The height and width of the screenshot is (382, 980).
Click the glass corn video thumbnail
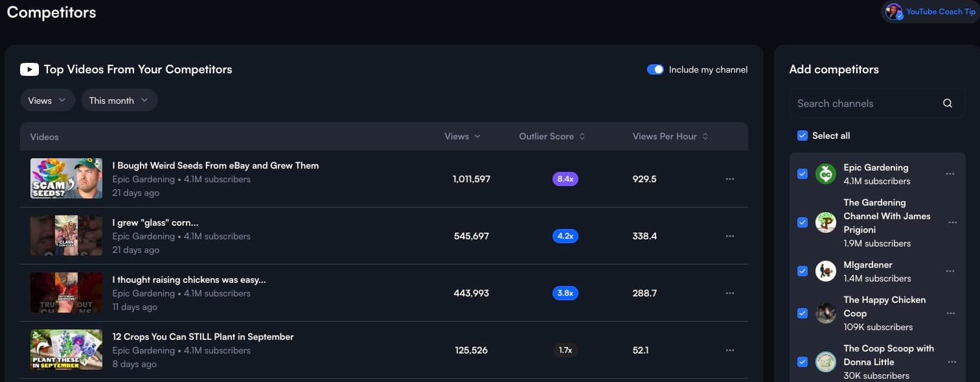[66, 235]
